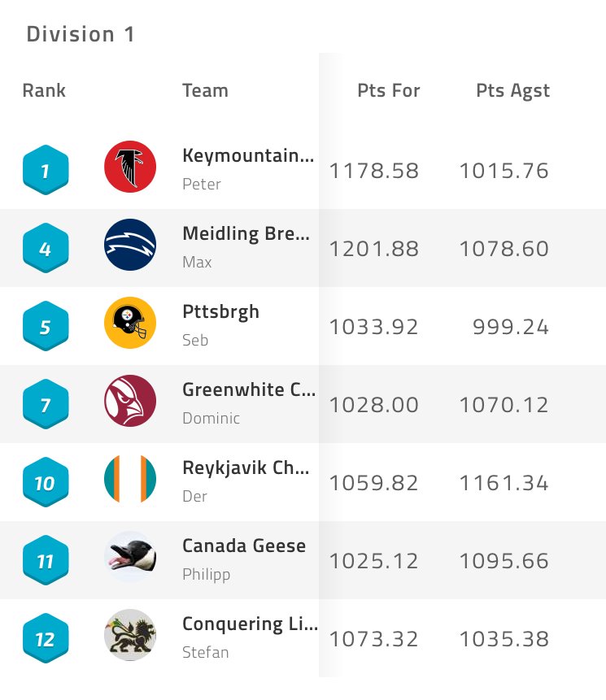The height and width of the screenshot is (700, 606).
Task: Select the Cardinals logo for Greenwhite team
Action: coord(130,401)
